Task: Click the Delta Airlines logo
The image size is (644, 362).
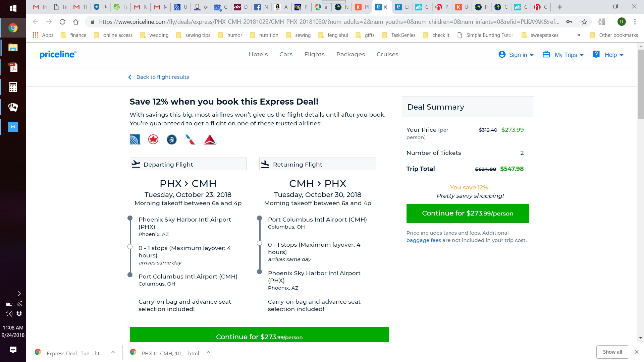Action: pyautogui.click(x=210, y=139)
